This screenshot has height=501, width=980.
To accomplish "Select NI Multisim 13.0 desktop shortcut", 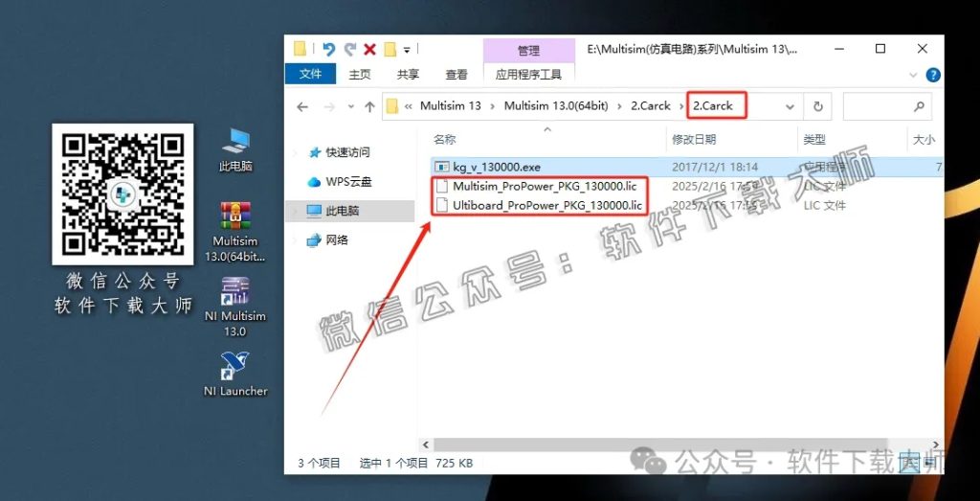I will click(235, 307).
